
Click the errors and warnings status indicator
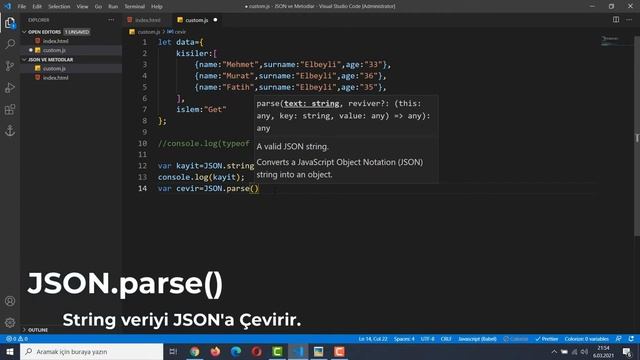tap(17, 339)
